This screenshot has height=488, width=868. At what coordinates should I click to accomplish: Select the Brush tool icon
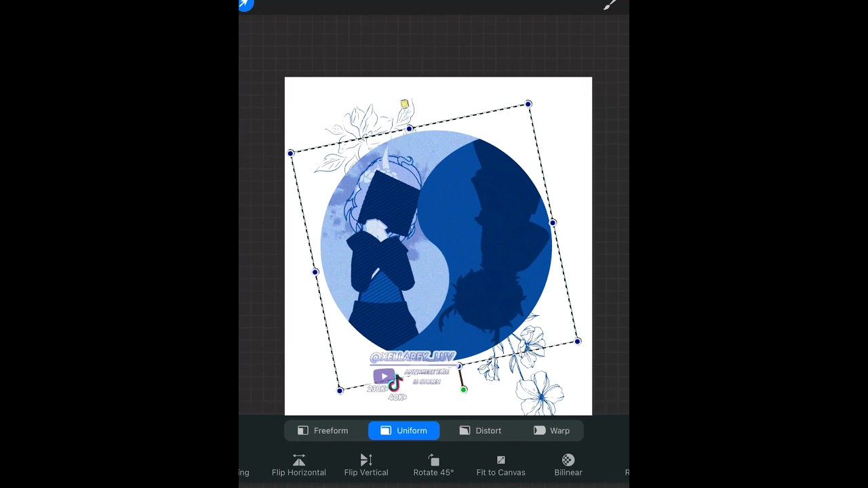[610, 5]
